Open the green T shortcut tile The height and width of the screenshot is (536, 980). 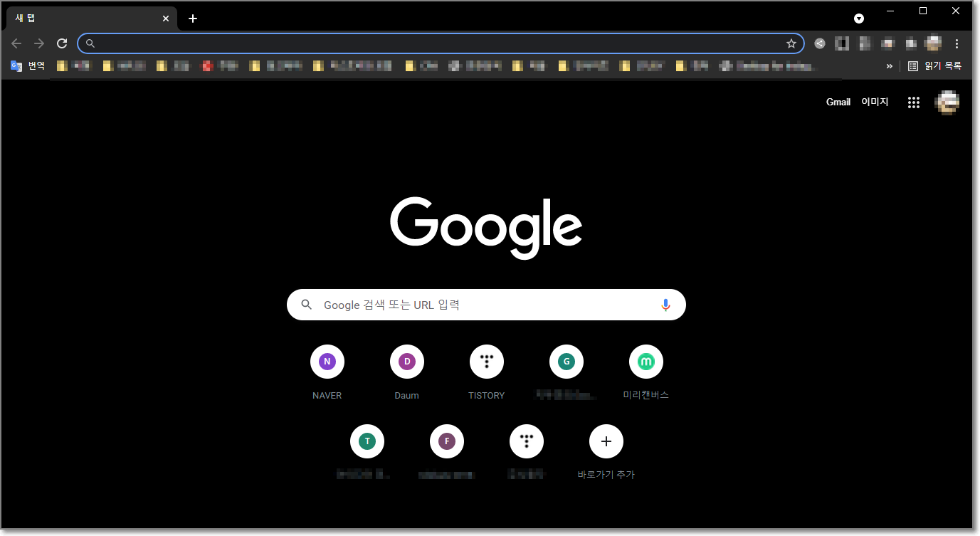[x=367, y=451]
